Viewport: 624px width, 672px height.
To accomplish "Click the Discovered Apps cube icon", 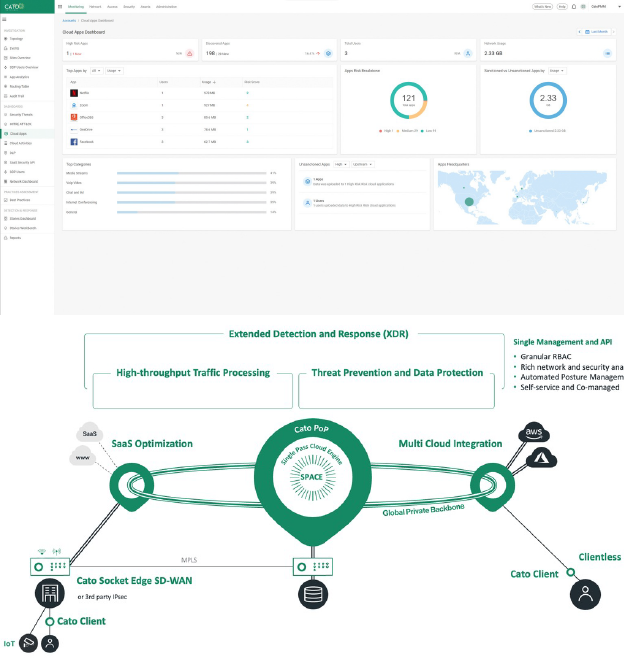I will (328, 54).
